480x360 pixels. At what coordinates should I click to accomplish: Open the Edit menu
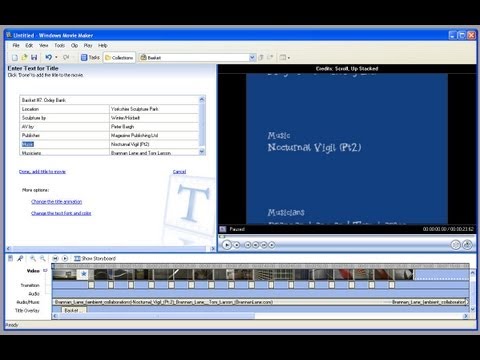[29, 45]
